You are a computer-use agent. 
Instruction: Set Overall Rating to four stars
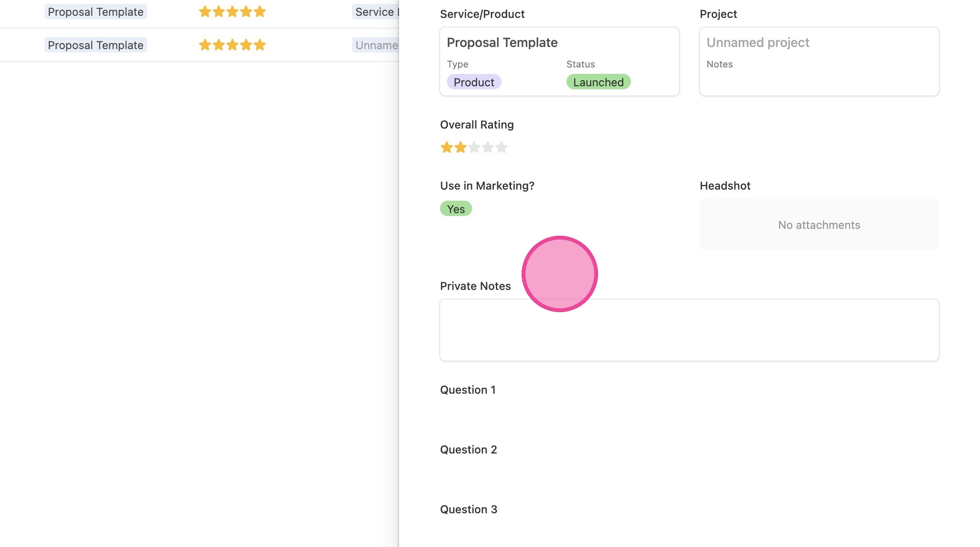pos(487,147)
